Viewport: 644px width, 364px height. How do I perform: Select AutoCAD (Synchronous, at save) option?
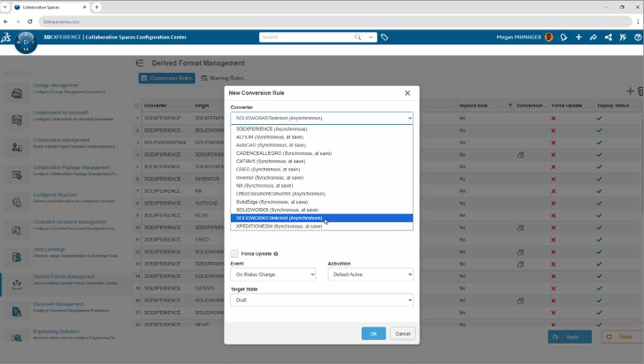point(322,145)
